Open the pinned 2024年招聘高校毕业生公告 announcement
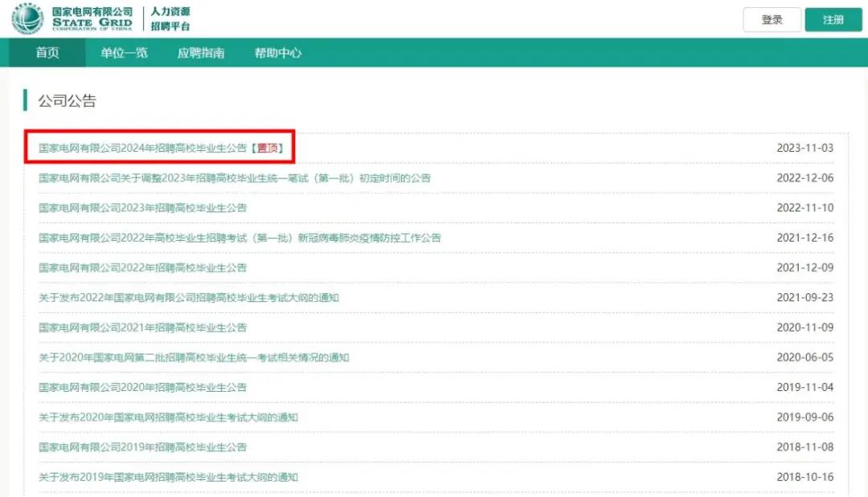The height and width of the screenshot is (497, 868). pyautogui.click(x=143, y=148)
